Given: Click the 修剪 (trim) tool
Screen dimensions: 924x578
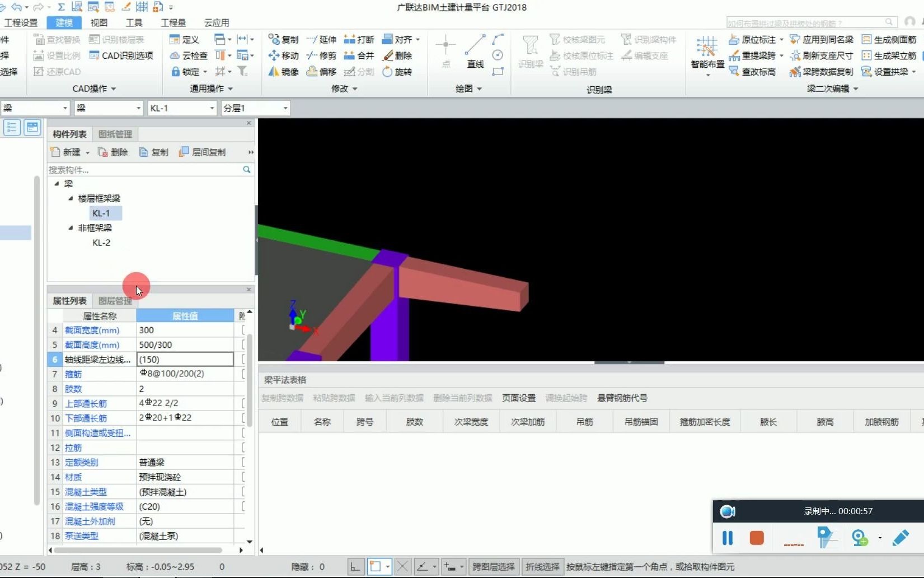Looking at the screenshot, I should (x=321, y=55).
